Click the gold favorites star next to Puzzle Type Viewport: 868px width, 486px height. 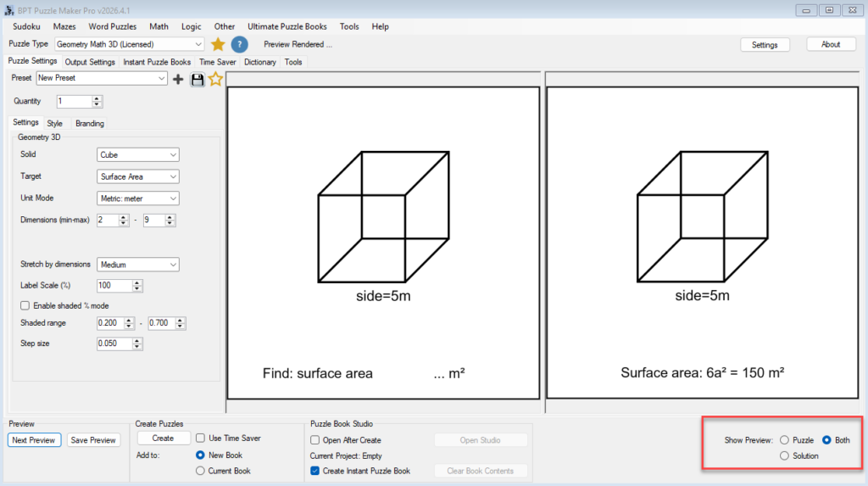click(218, 44)
